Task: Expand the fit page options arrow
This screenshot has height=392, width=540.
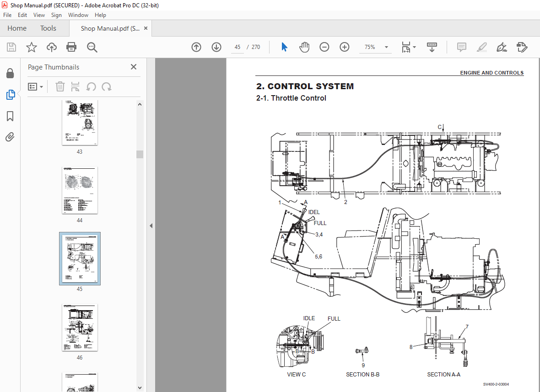Action: [x=414, y=47]
